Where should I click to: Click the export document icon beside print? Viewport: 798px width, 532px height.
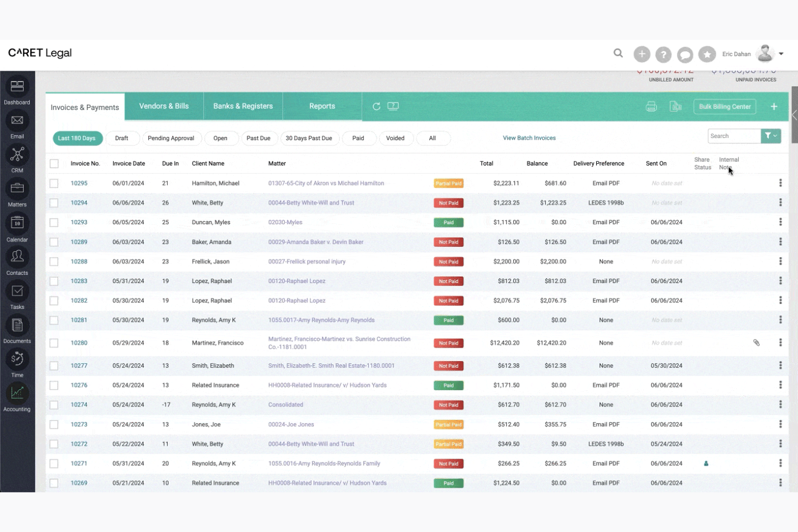(x=676, y=106)
